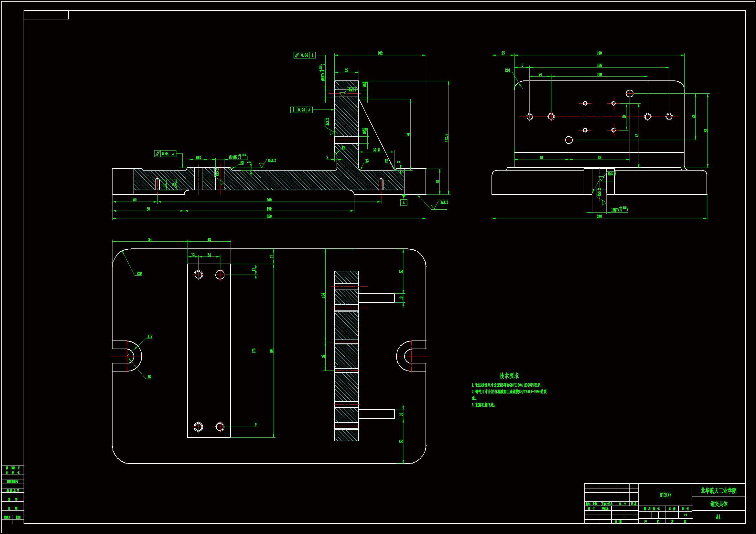Click the parallelism 0.04 A frame near M10
The height and width of the screenshot is (534, 756).
coord(165,154)
